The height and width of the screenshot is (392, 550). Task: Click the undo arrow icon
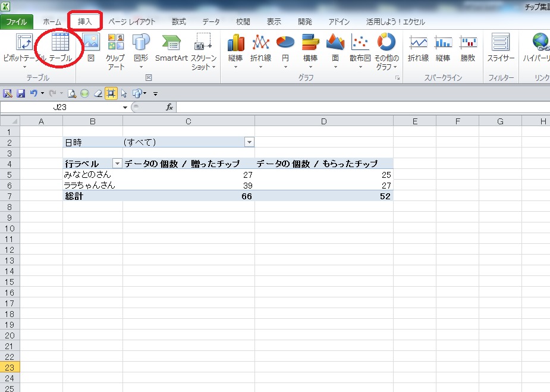pyautogui.click(x=34, y=93)
